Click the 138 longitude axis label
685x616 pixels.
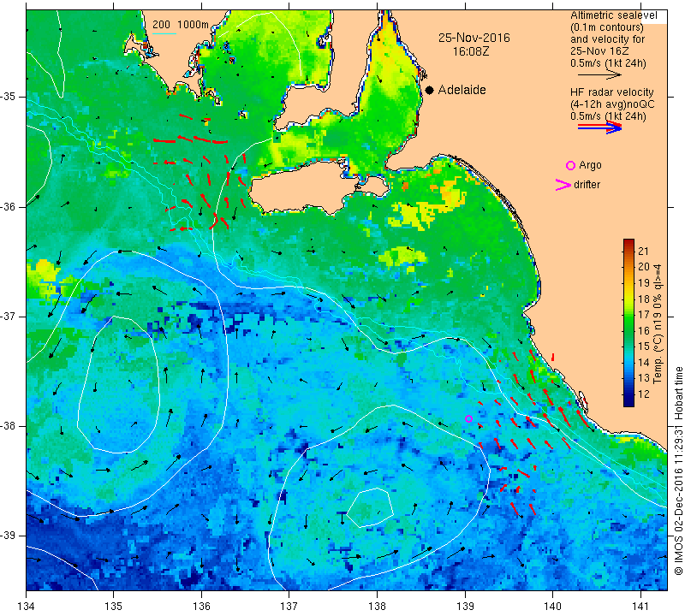pos(377,607)
